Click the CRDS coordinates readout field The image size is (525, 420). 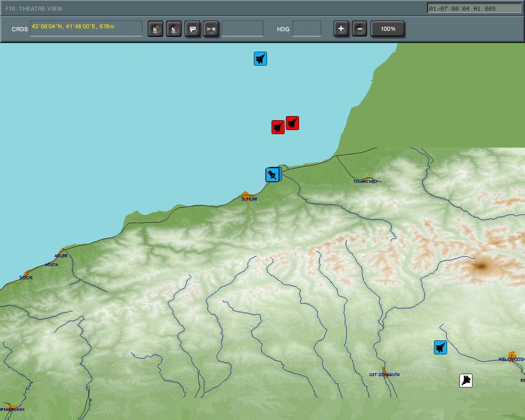tap(86, 28)
